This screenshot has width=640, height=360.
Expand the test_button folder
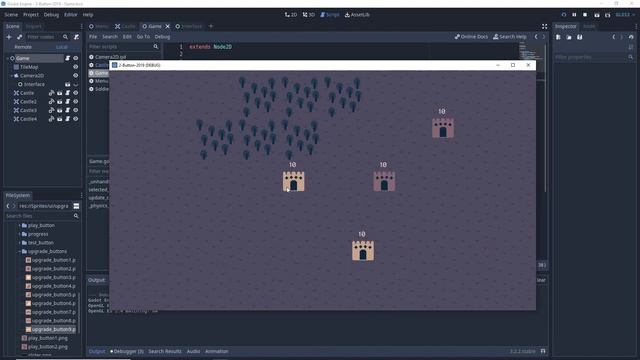pos(19,243)
